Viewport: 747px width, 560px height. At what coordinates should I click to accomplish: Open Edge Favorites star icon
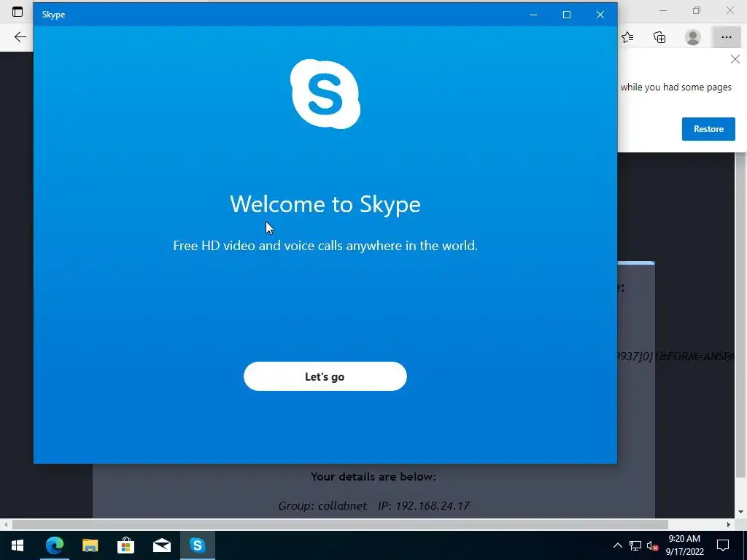pyautogui.click(x=627, y=37)
